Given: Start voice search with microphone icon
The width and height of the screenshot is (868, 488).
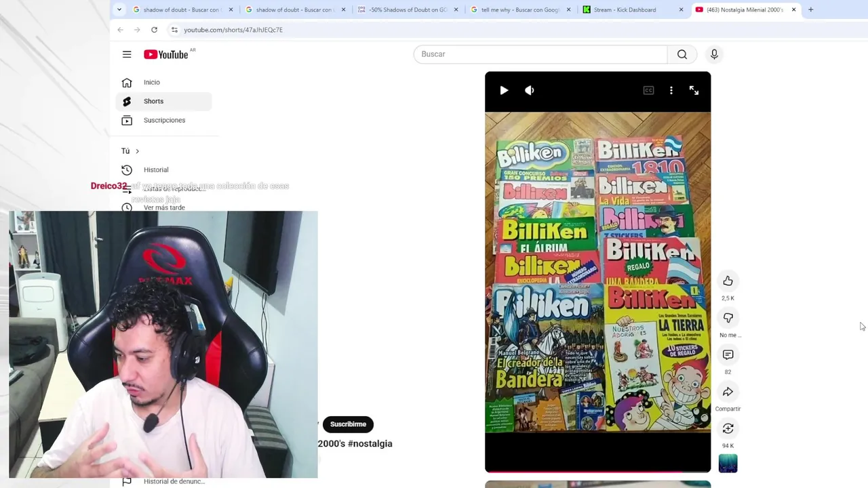Looking at the screenshot, I should pyautogui.click(x=714, y=54).
